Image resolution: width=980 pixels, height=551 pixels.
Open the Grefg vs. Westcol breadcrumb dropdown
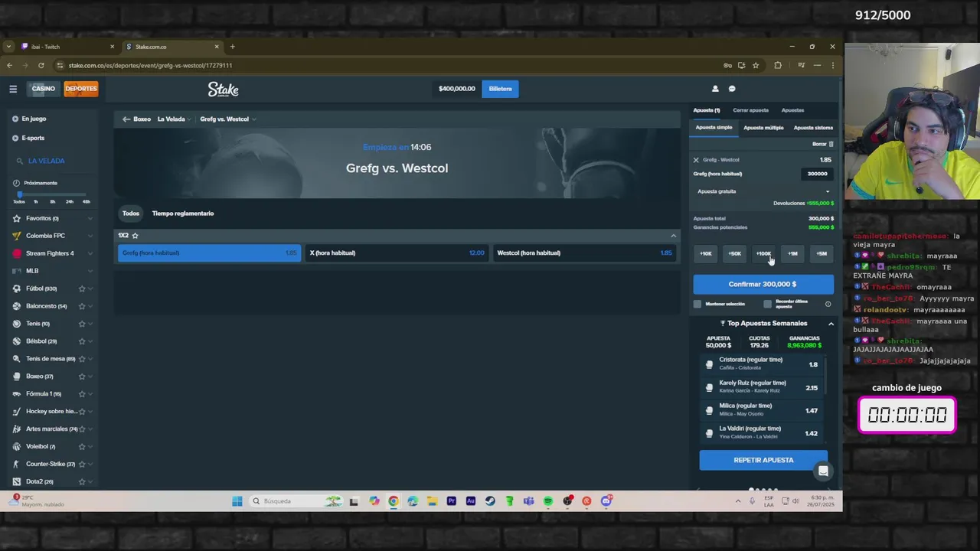[228, 119]
